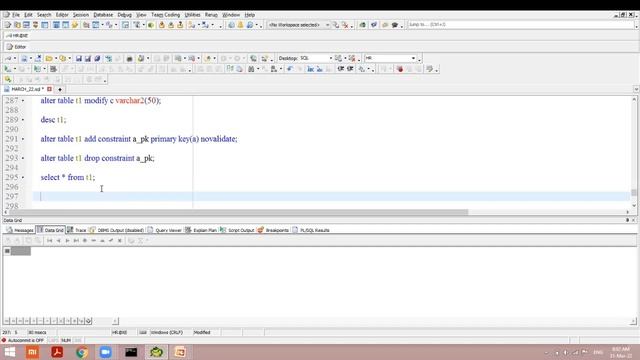640x360 pixels.
Task: Go to previous record in data grid navigator
Action: click(58, 240)
